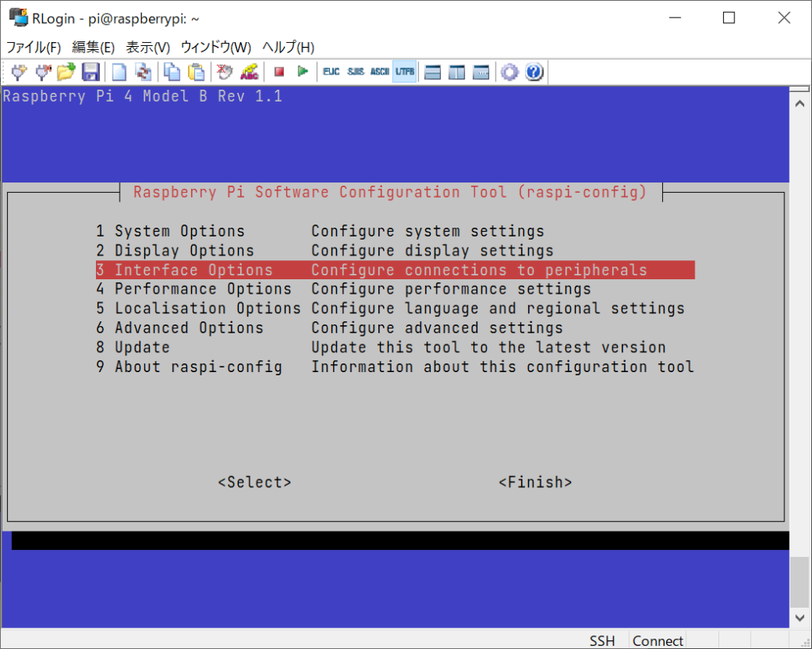Click the paste clipboard icon

[195, 72]
